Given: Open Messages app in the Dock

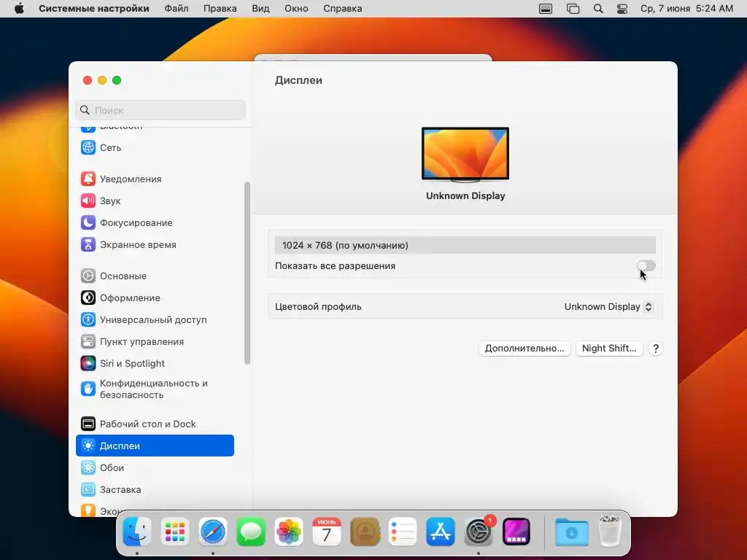Looking at the screenshot, I should [251, 532].
